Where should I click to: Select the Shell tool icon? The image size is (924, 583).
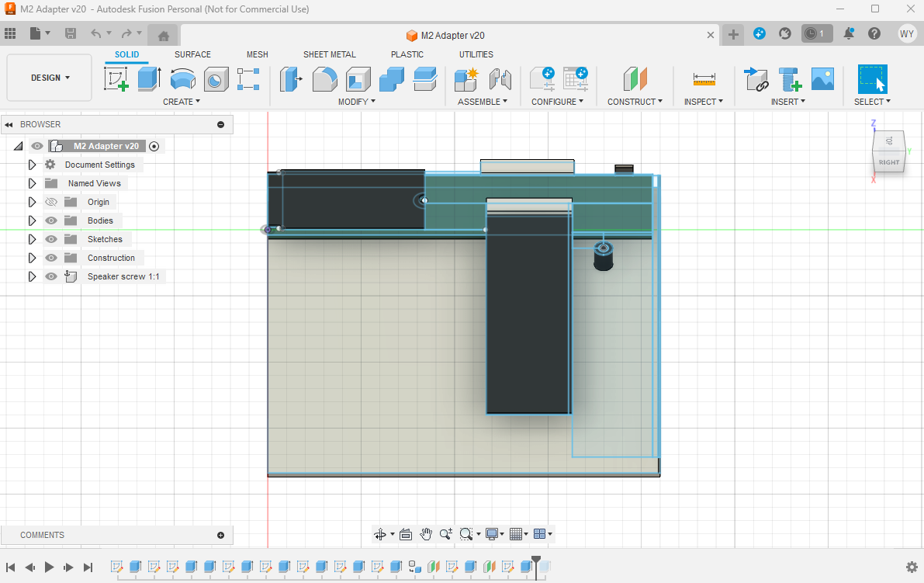tap(358, 79)
